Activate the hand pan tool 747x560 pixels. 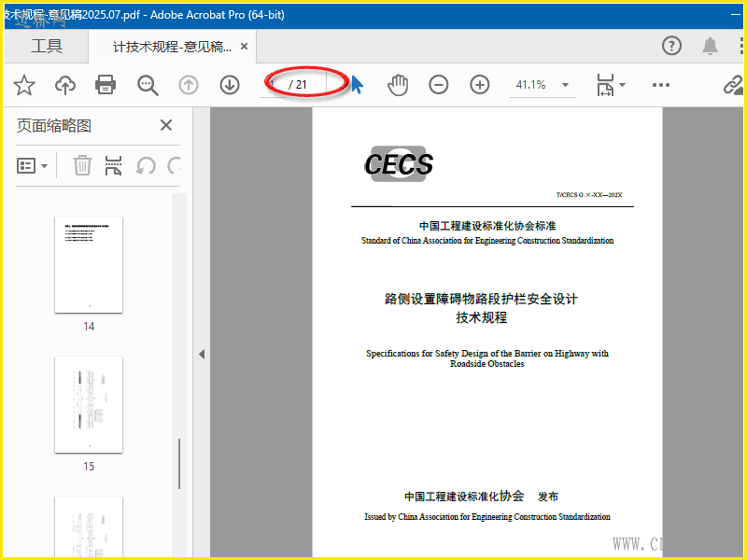pyautogui.click(x=398, y=85)
